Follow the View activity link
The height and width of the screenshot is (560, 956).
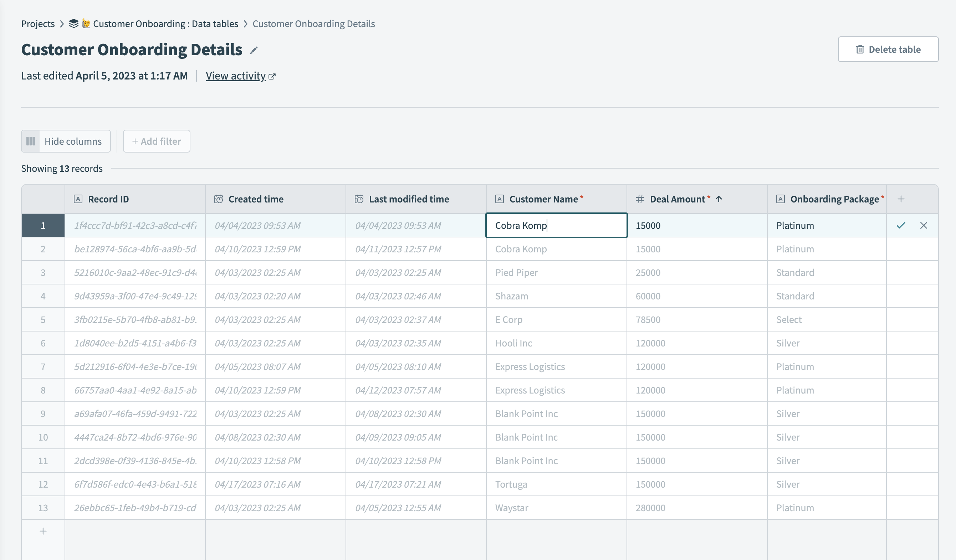236,76
